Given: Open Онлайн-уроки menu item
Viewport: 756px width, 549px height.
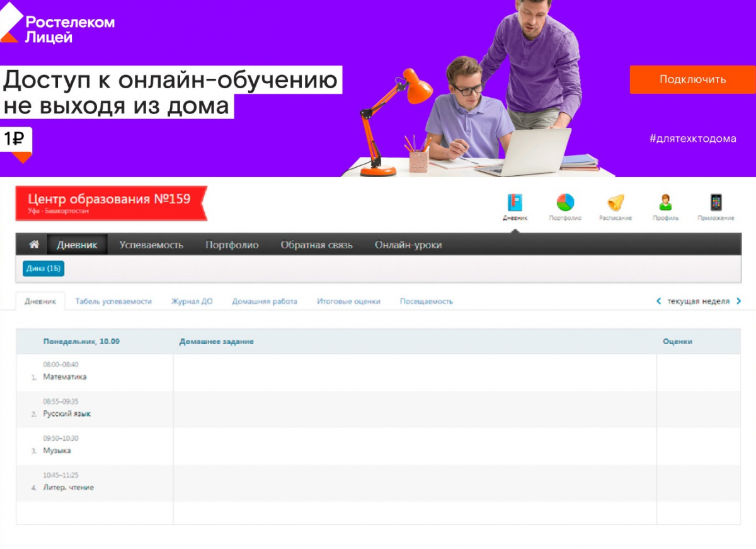Looking at the screenshot, I should point(408,245).
